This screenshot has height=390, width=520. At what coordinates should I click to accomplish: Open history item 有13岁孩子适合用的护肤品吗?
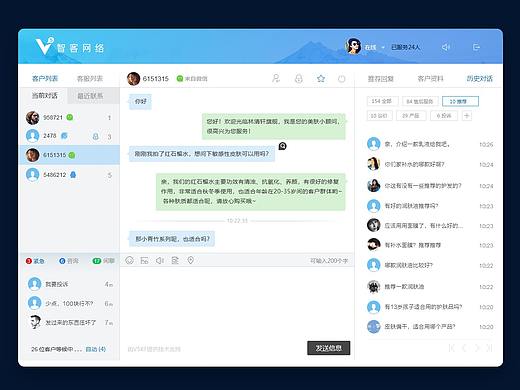point(430,307)
